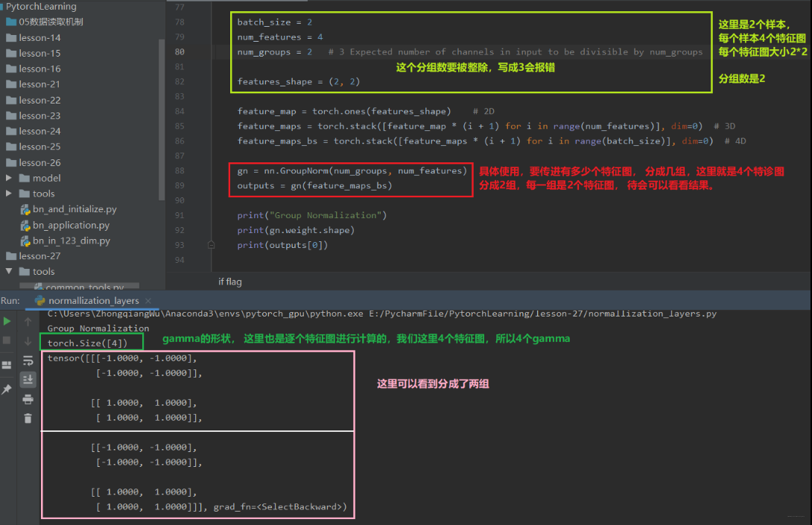The image size is (812, 525).
Task: Select the lesson-23 folder
Action: 39,115
